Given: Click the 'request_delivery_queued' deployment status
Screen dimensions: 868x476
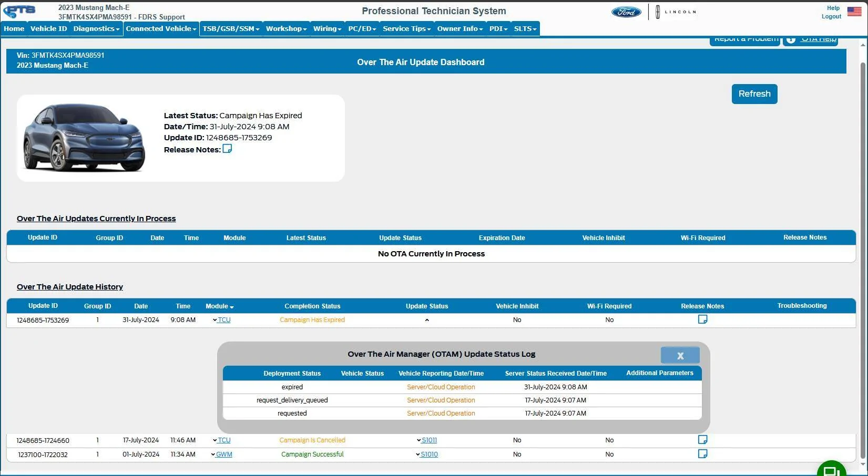Looking at the screenshot, I should click(x=292, y=400).
